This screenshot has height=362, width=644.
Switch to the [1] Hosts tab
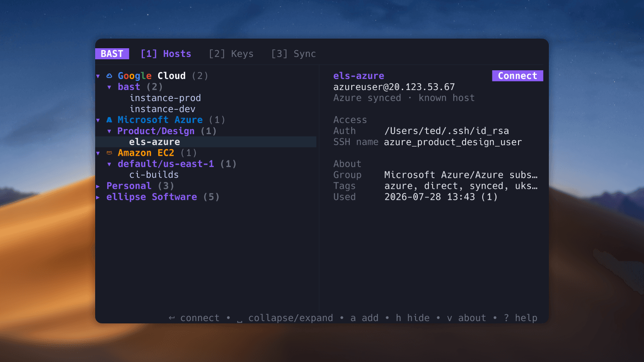click(x=166, y=54)
